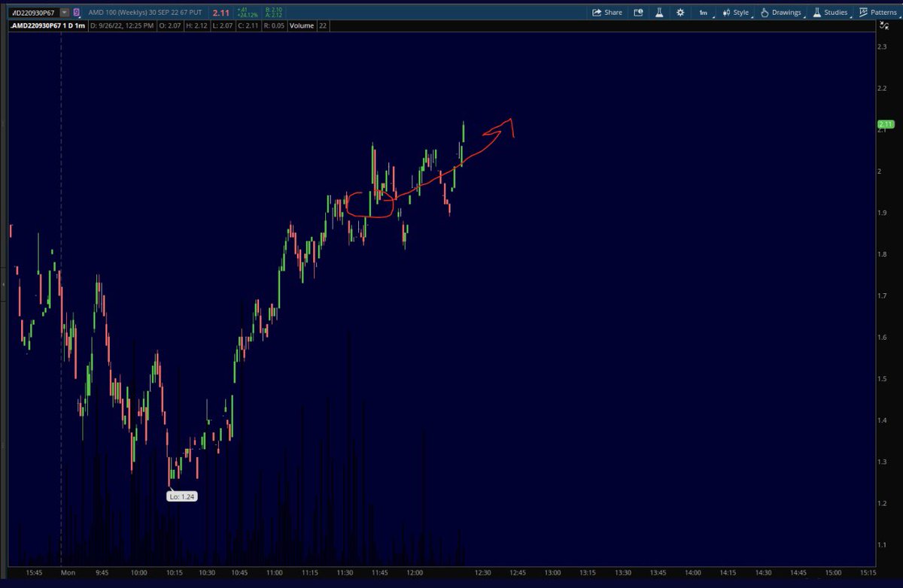
Task: Click the Mon date label on time axis
Action: click(x=68, y=572)
